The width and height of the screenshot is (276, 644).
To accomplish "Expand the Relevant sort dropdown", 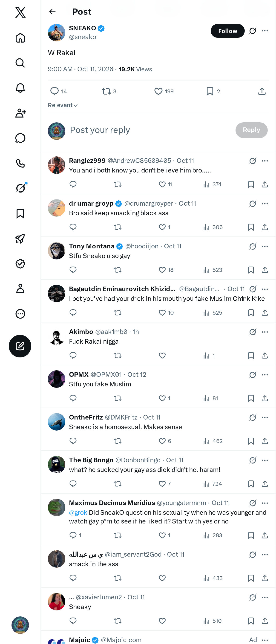I will tap(63, 105).
